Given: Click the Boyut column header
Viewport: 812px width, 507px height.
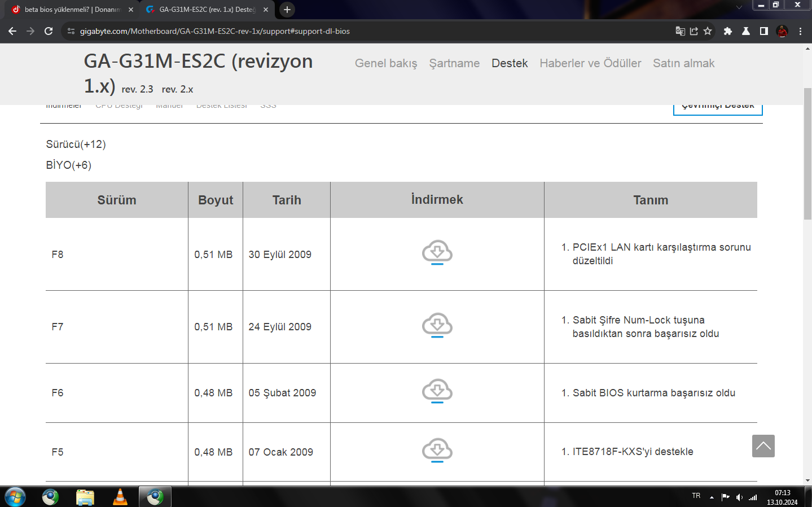Looking at the screenshot, I should click(x=216, y=200).
